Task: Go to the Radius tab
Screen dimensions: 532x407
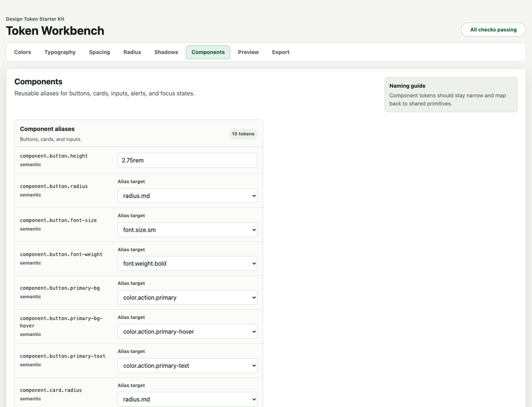Action: (x=132, y=52)
